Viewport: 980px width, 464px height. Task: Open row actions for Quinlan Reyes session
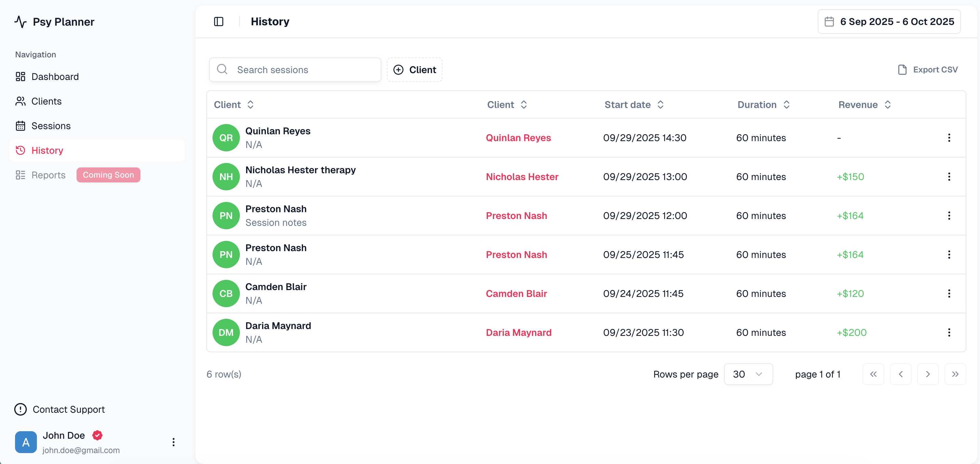pos(949,138)
